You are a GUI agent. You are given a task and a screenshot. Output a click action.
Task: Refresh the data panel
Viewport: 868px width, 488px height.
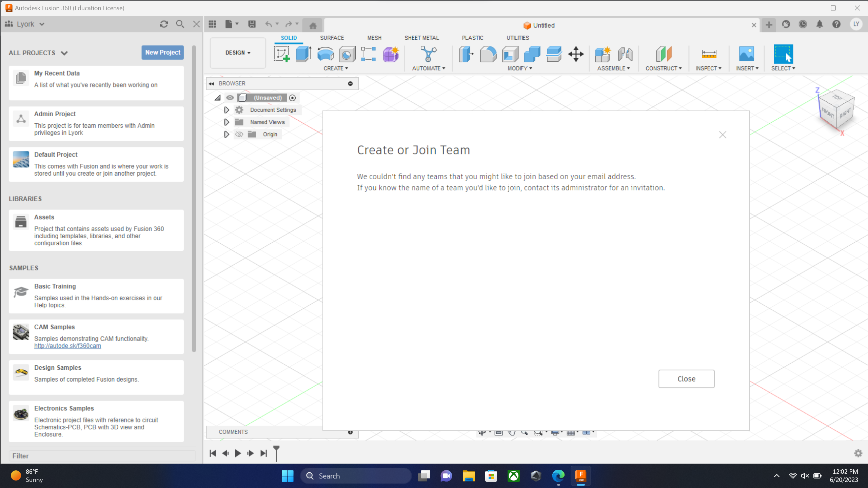(164, 24)
